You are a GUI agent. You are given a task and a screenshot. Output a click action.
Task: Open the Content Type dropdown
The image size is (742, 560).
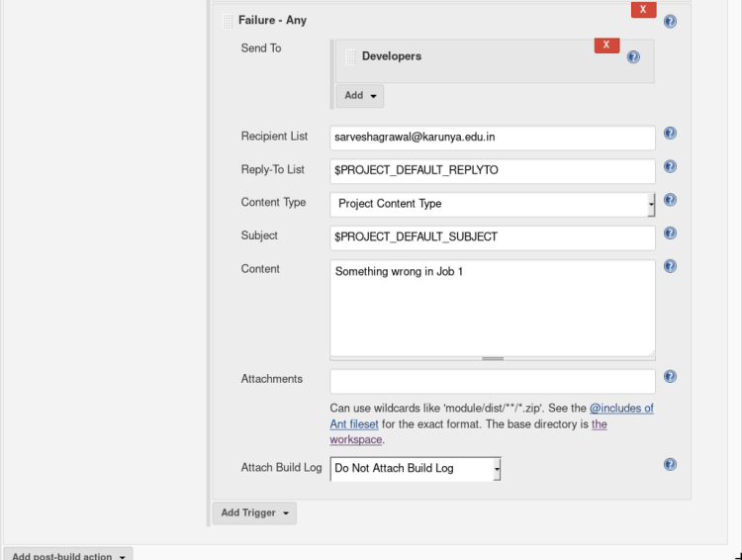[x=492, y=204]
